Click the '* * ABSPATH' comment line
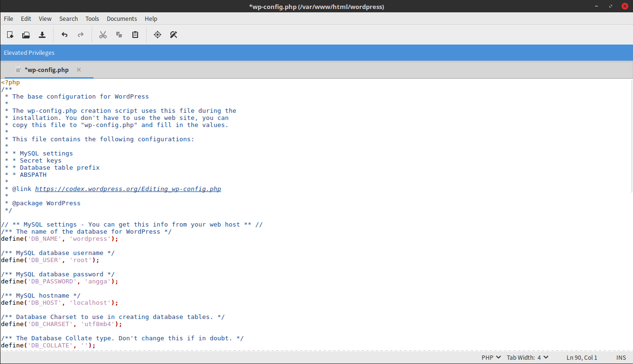Screen dimensions: 633x364 pyautogui.click(x=26, y=175)
